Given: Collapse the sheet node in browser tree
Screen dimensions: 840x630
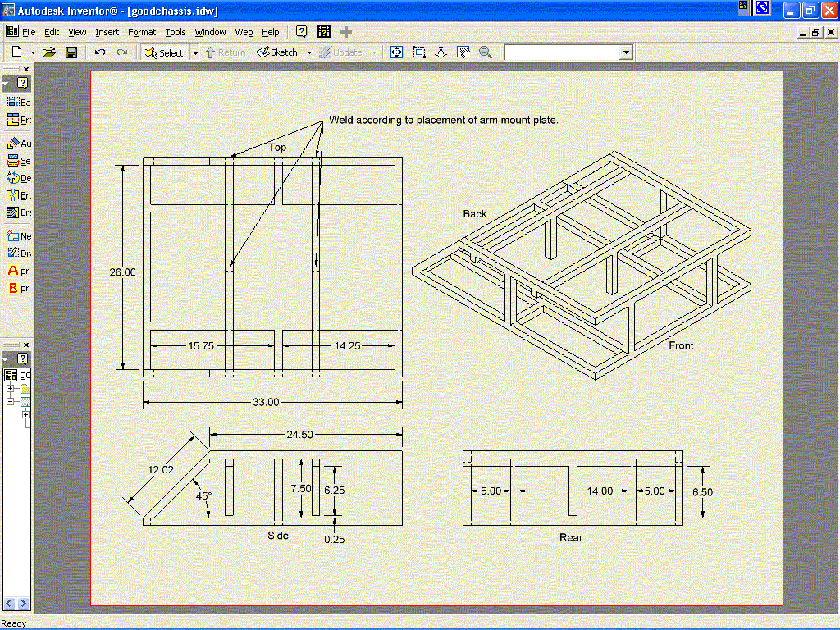Looking at the screenshot, I should (11, 402).
